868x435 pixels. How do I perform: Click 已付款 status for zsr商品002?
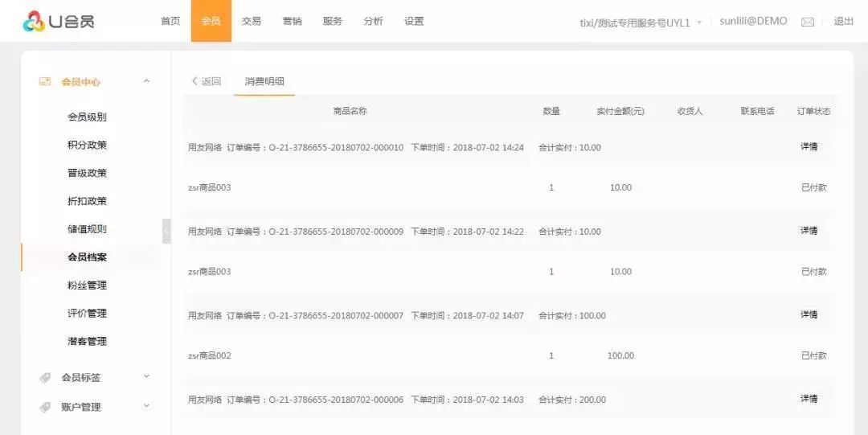pyautogui.click(x=813, y=355)
